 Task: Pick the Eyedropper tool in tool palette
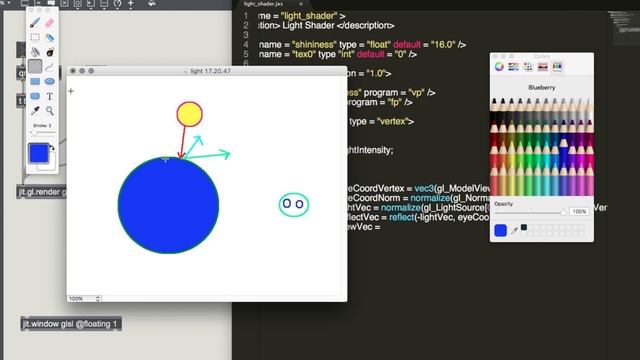pos(35,111)
